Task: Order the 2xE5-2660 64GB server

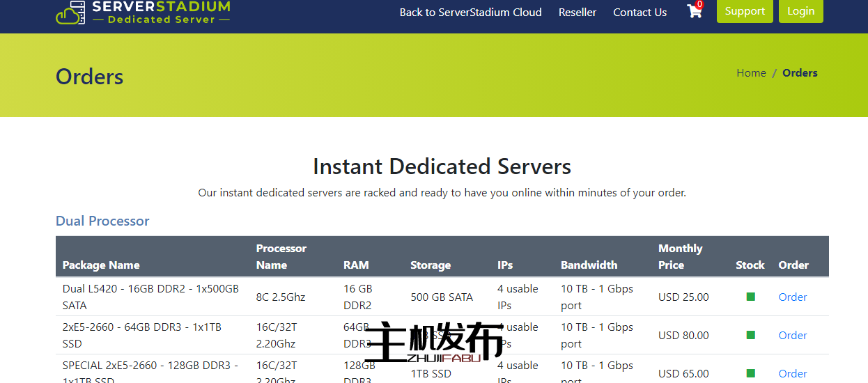Action: click(x=792, y=335)
